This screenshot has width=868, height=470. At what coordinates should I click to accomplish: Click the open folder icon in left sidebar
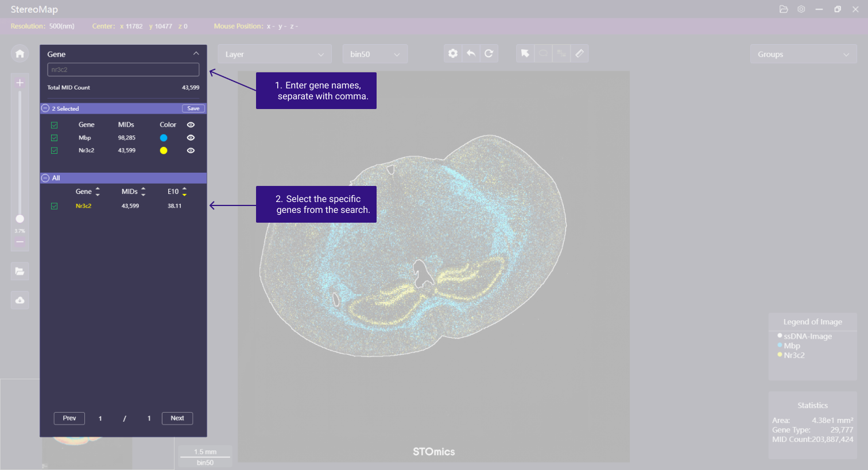click(x=20, y=271)
